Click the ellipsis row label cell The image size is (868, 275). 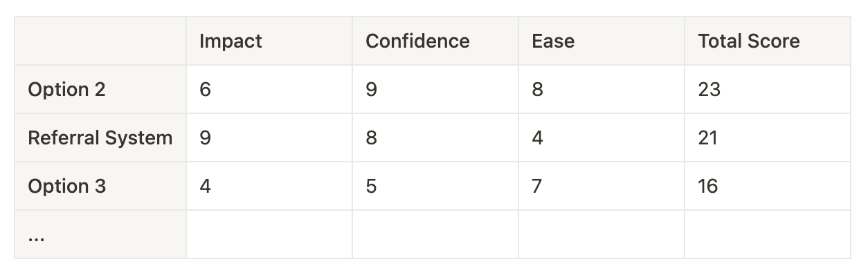point(100,235)
